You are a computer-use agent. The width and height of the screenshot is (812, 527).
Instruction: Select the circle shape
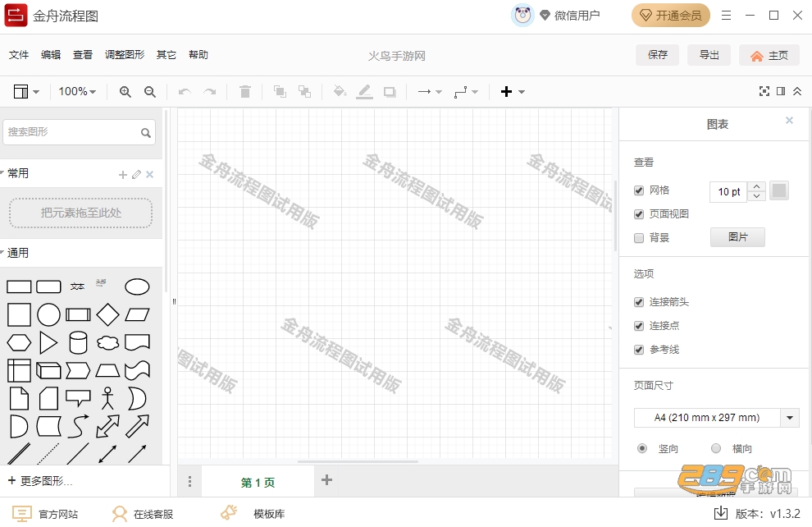click(48, 314)
